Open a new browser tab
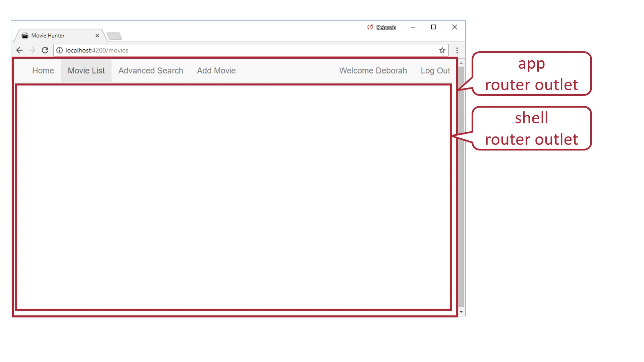This screenshot has width=644, height=362. [x=114, y=36]
